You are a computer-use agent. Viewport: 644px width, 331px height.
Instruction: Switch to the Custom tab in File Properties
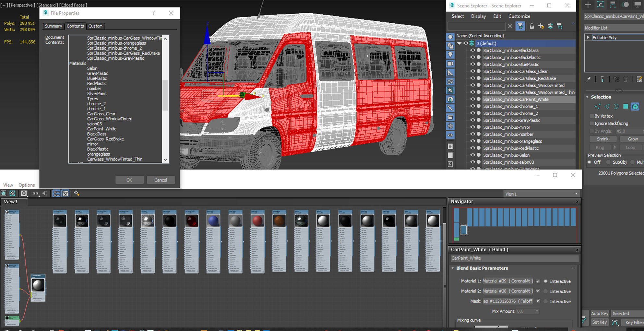[95, 26]
